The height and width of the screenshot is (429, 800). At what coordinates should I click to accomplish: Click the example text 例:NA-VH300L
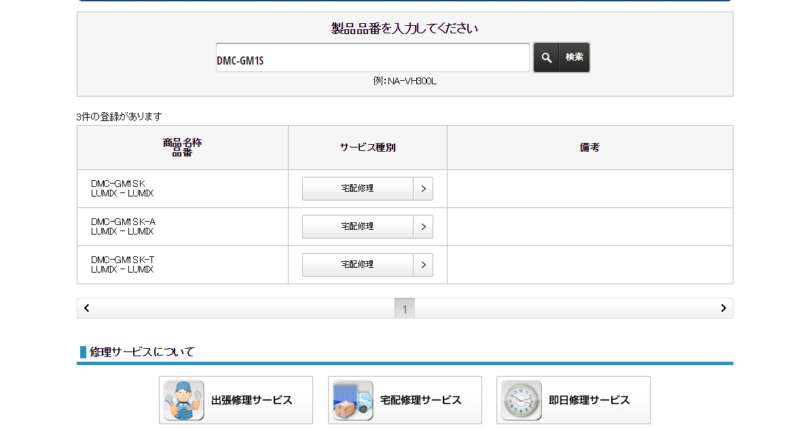tap(405, 81)
